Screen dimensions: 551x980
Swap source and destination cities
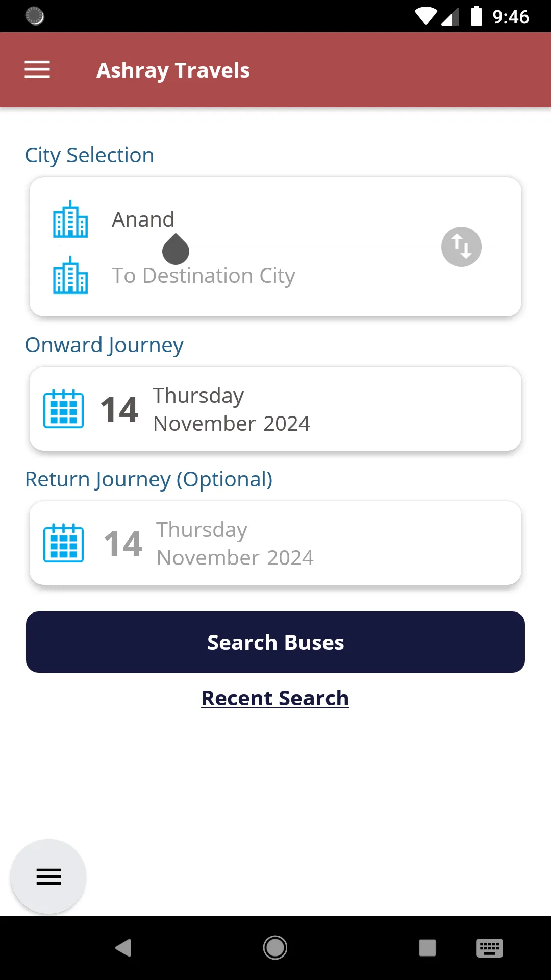(x=461, y=247)
